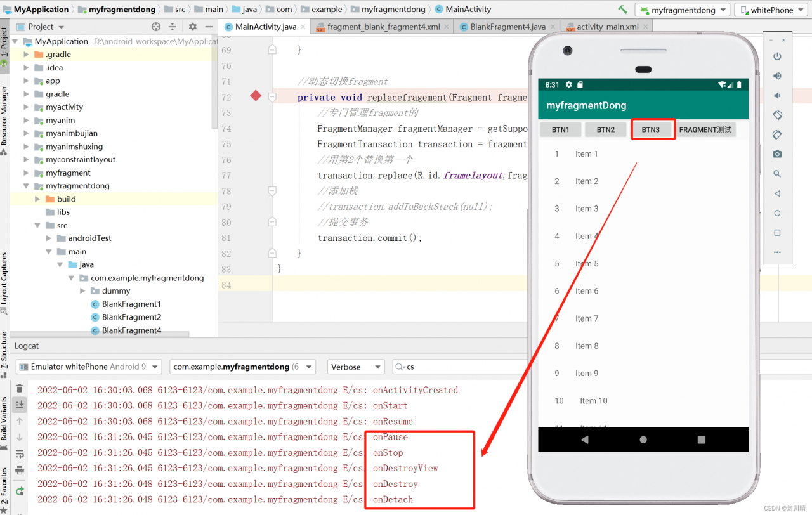This screenshot has width=812, height=515.
Task: Tap the BTN1 button in emulator
Action: (x=560, y=129)
